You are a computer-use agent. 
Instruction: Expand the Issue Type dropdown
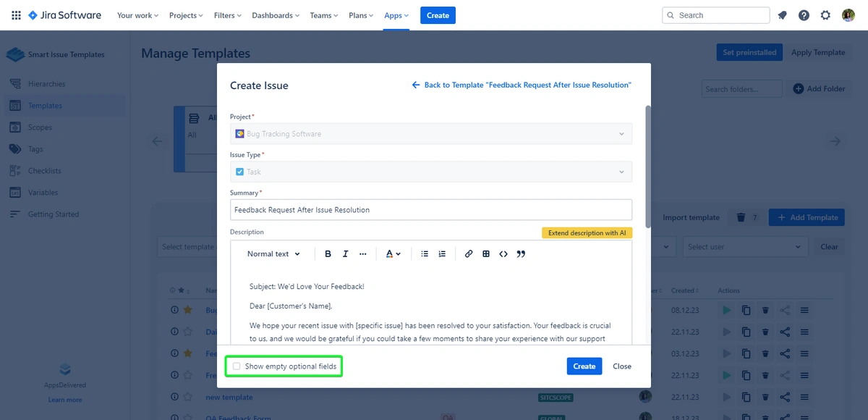click(431, 172)
